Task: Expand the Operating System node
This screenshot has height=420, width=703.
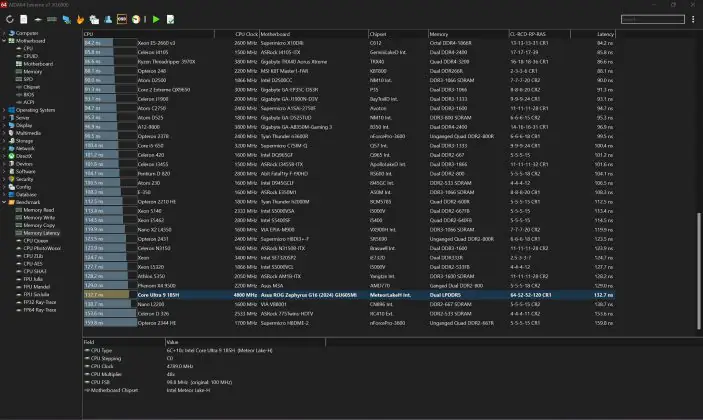Action: [4, 110]
